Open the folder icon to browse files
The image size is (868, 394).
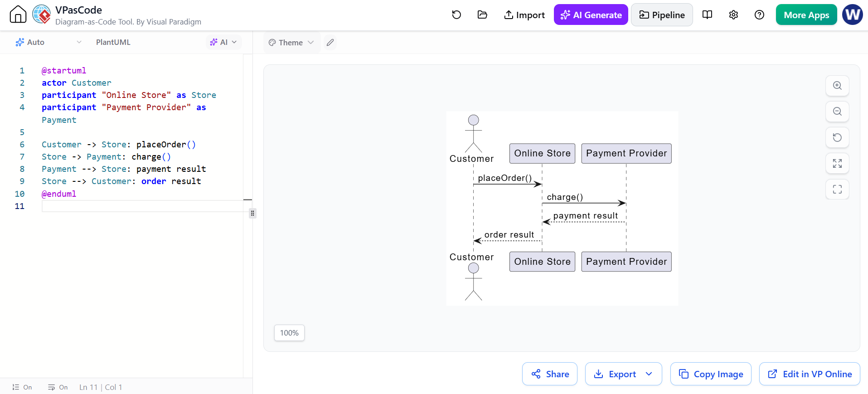coord(482,15)
